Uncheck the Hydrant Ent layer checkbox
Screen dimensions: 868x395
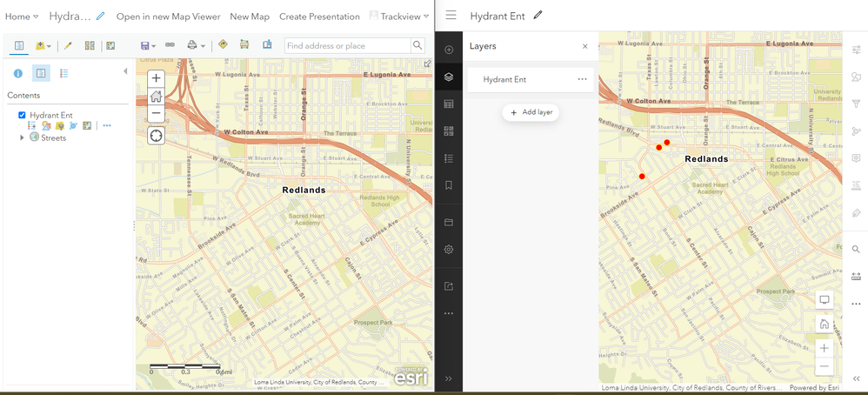pyautogui.click(x=22, y=115)
